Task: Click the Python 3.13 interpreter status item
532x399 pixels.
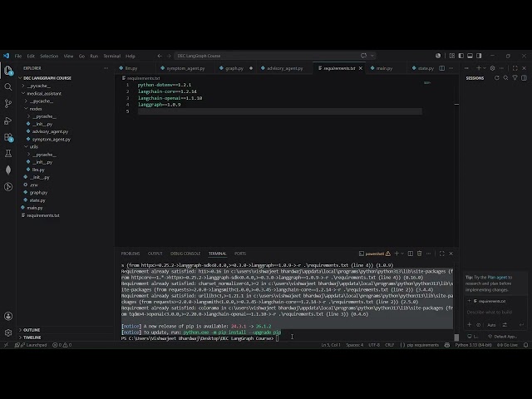Action: coord(473,345)
